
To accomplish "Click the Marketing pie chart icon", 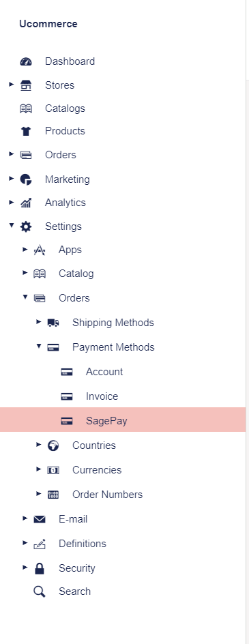I will [x=26, y=179].
